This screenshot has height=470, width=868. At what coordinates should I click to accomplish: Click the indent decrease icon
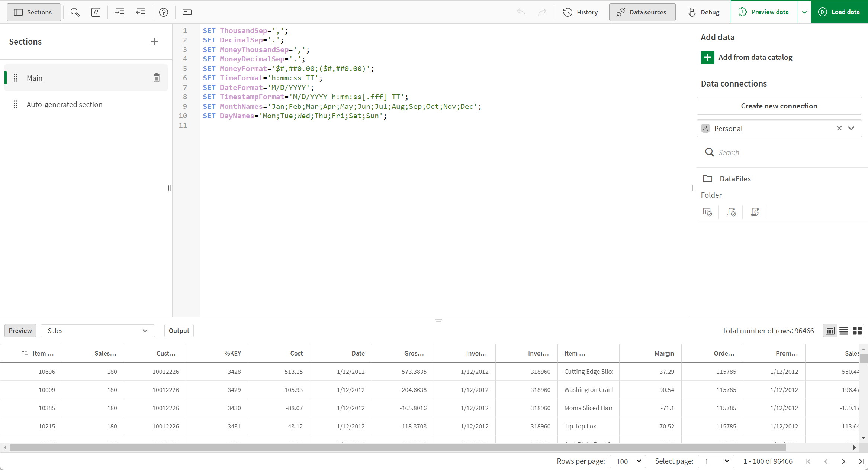click(x=140, y=12)
